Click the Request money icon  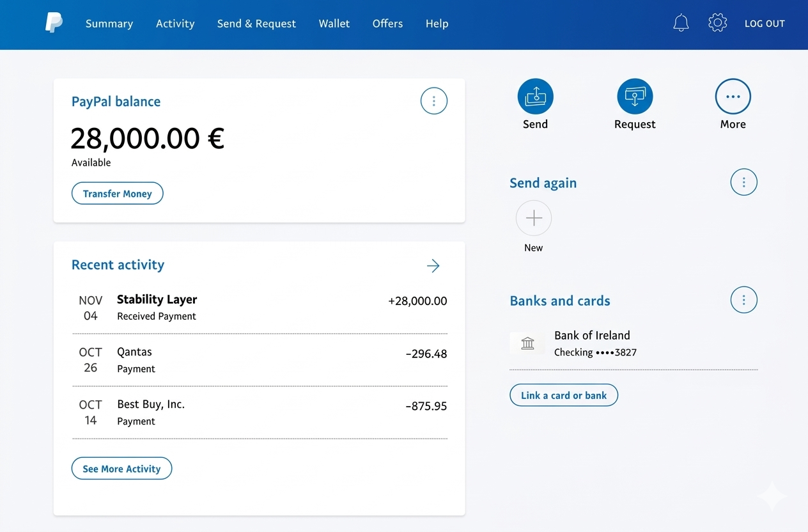635,97
